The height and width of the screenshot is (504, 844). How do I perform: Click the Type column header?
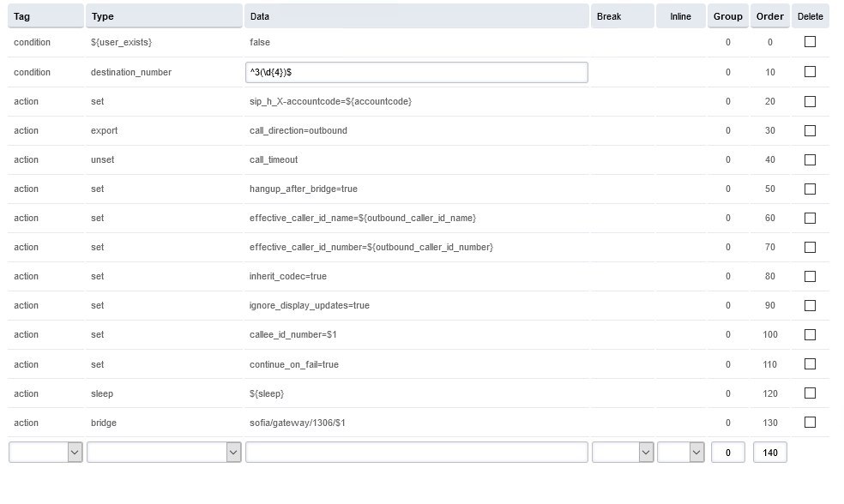[164, 16]
